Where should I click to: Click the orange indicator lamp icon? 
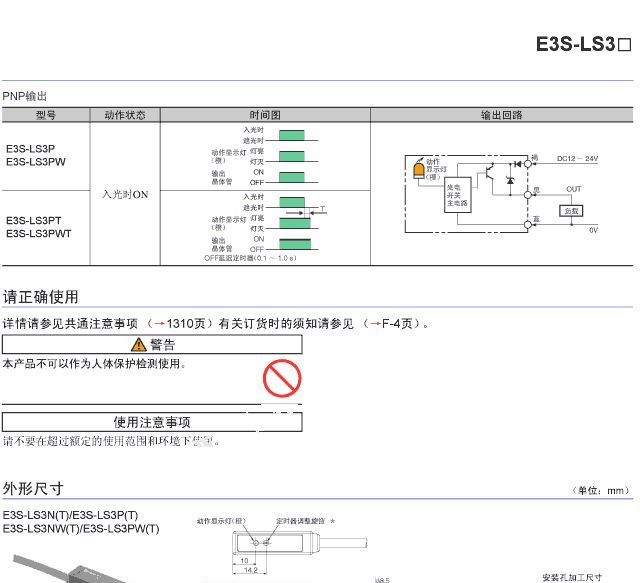pyautogui.click(x=419, y=169)
